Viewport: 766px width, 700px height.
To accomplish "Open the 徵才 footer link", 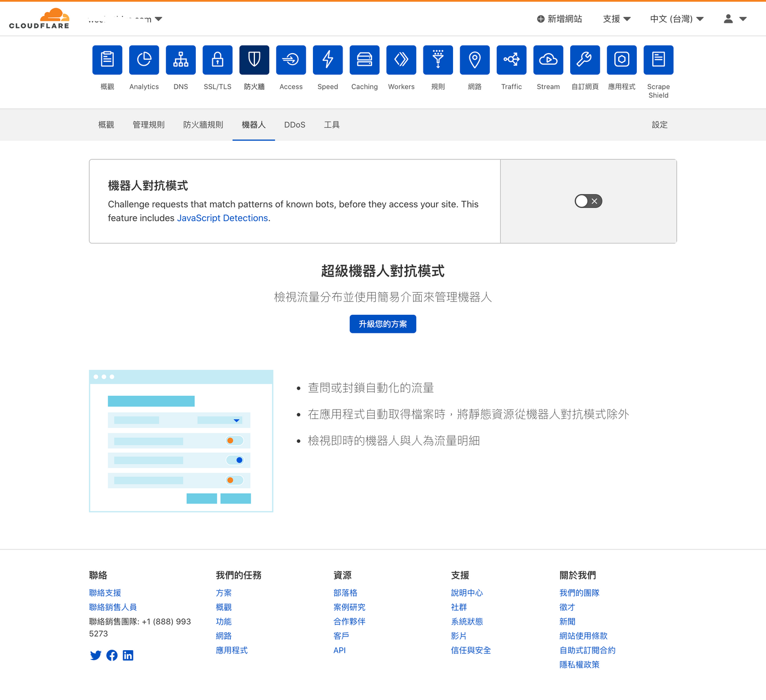I will coord(567,607).
